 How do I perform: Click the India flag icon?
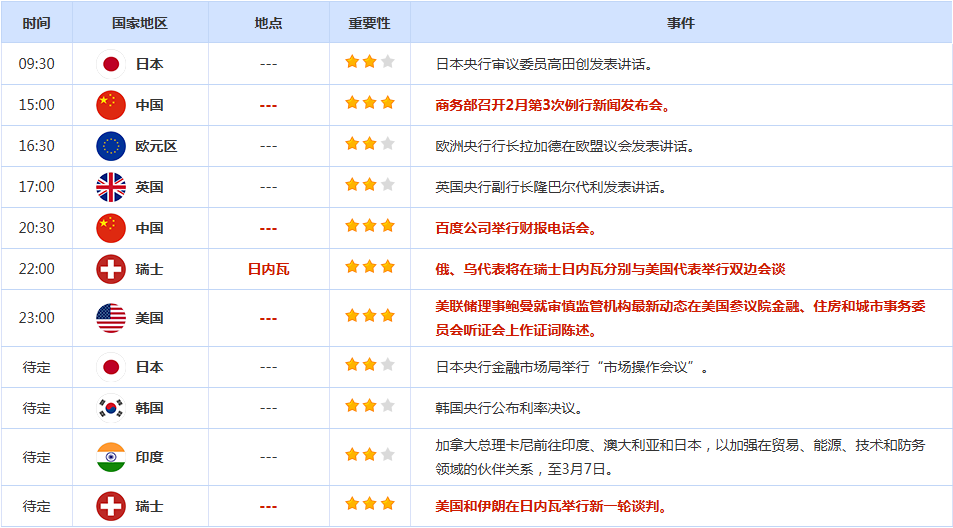pos(111,457)
